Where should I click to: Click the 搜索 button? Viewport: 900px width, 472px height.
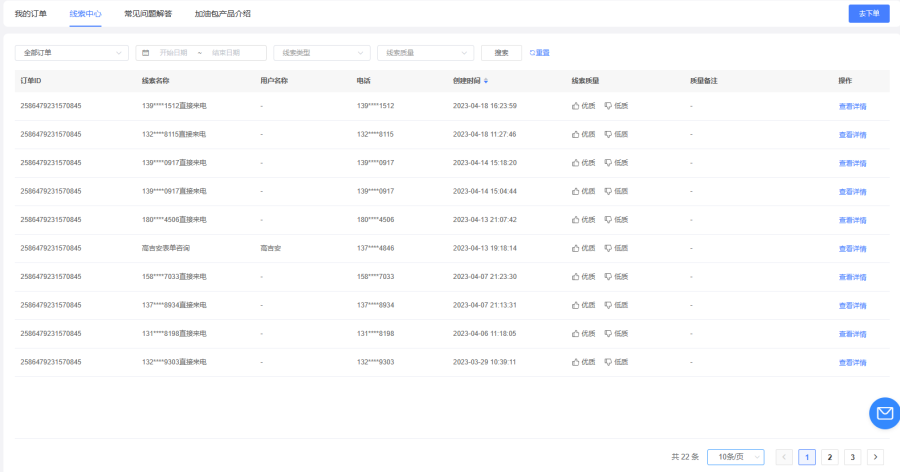coord(501,53)
